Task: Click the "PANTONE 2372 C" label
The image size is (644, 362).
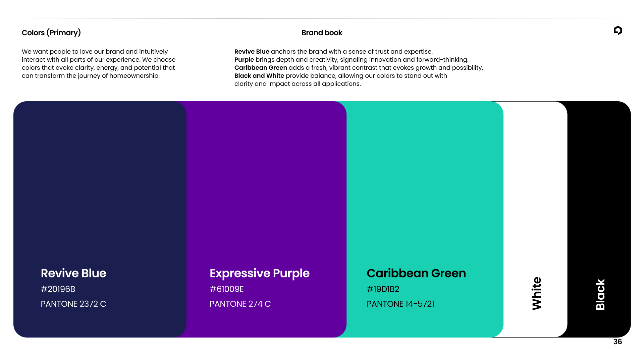Action: [x=73, y=304]
